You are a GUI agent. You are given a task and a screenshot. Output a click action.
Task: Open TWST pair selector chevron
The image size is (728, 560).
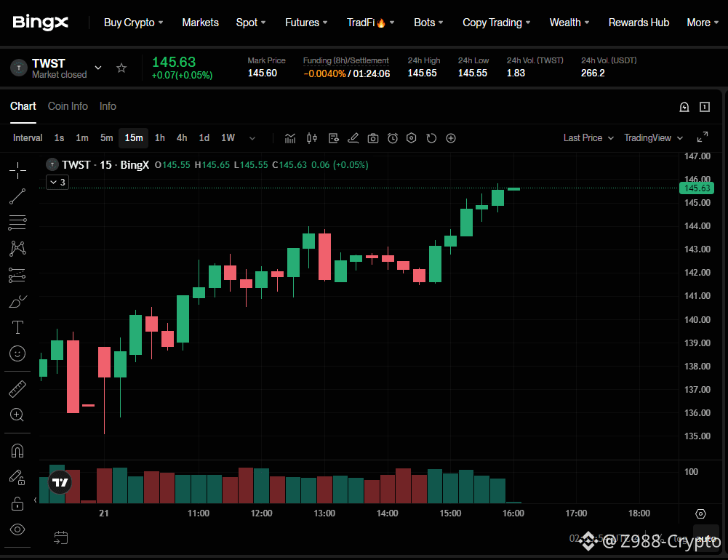[x=98, y=68]
